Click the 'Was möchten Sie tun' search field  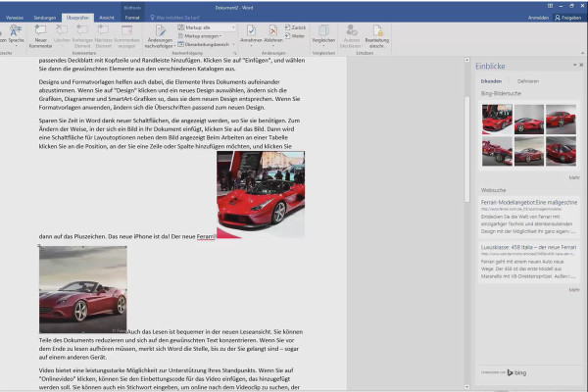[177, 18]
